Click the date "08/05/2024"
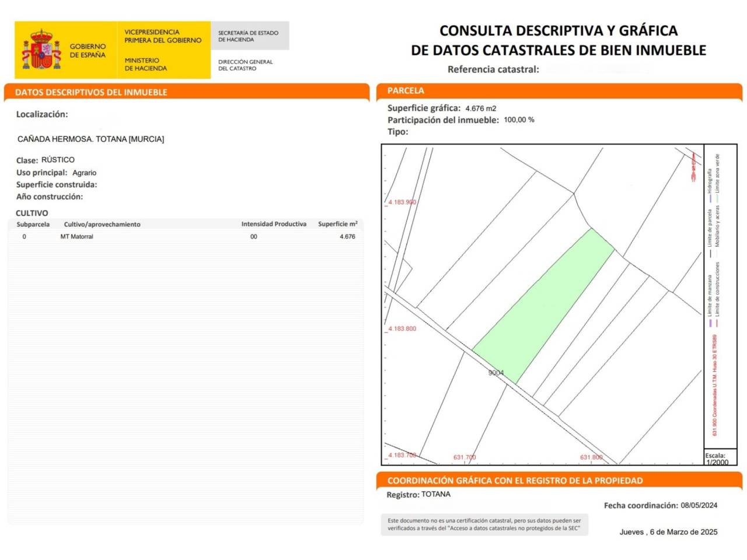 click(699, 505)
